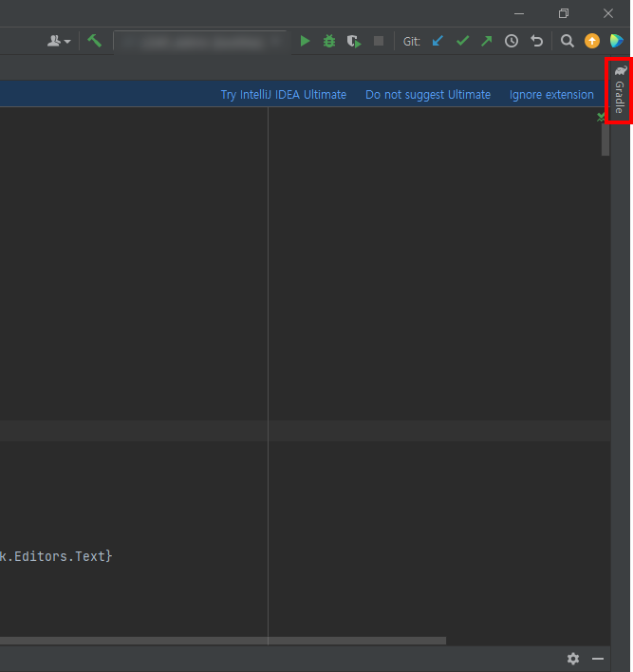This screenshot has width=633, height=672.
Task: Open the code-with-me user dropdown
Action: point(59,41)
